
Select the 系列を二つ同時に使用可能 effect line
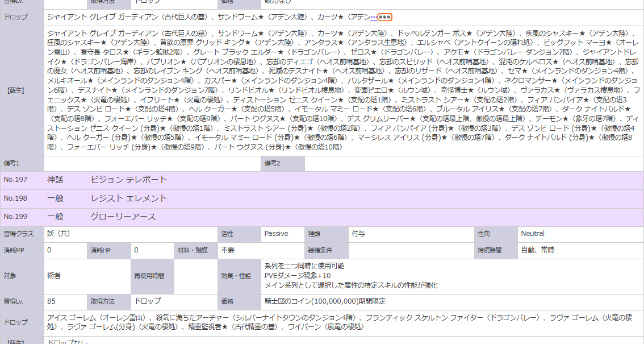tap(304, 266)
